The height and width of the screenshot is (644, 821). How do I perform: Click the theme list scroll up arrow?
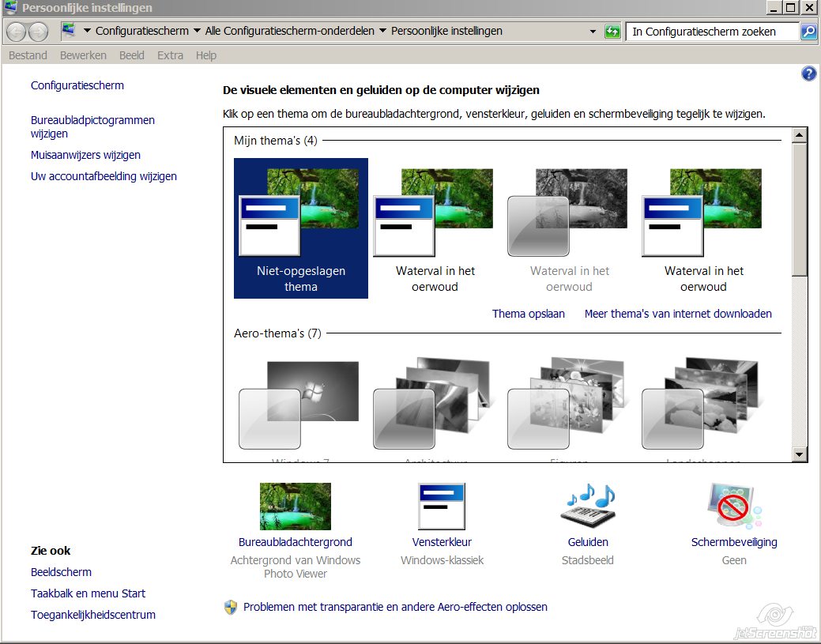(799, 135)
